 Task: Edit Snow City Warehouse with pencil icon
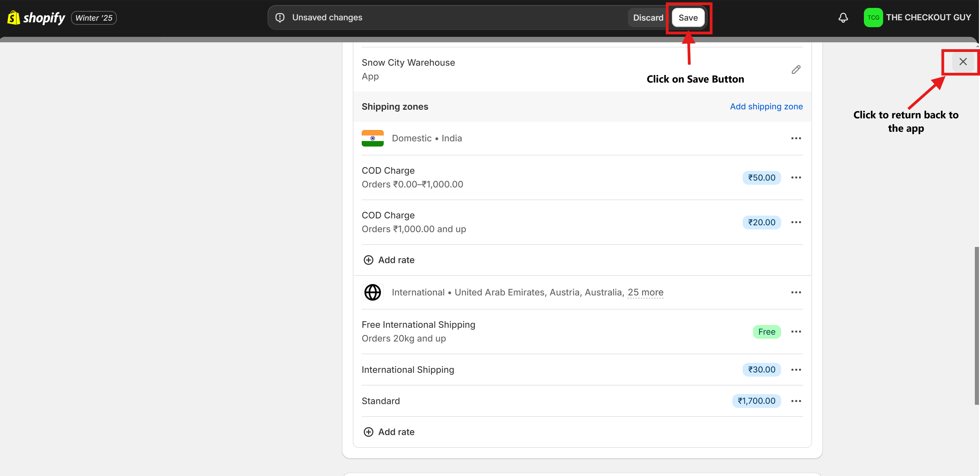(796, 69)
